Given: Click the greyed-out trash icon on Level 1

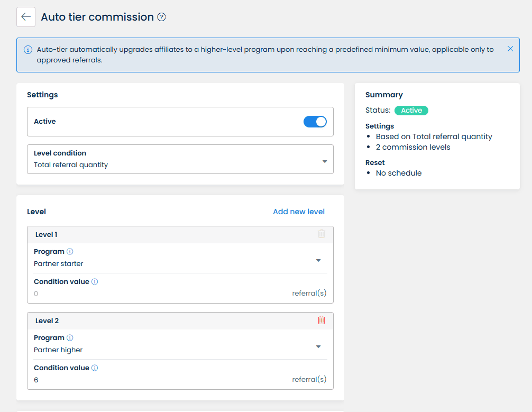Looking at the screenshot, I should tap(321, 234).
